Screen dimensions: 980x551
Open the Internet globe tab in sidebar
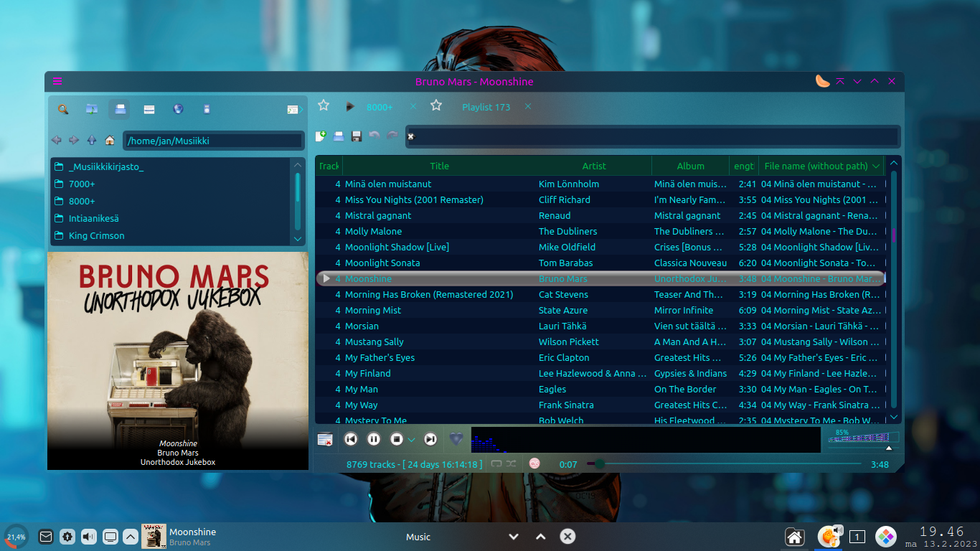(178, 109)
